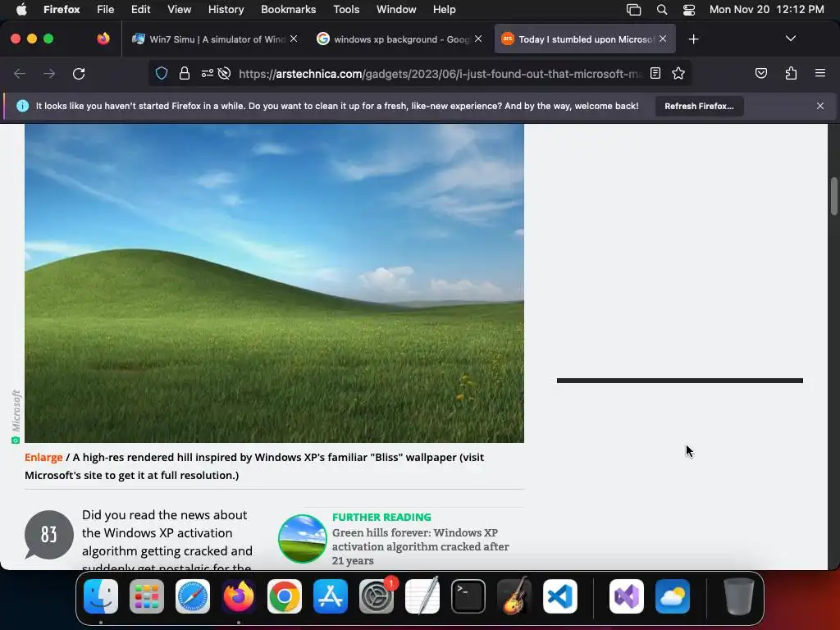Open the 83 comments bubble

(x=48, y=534)
